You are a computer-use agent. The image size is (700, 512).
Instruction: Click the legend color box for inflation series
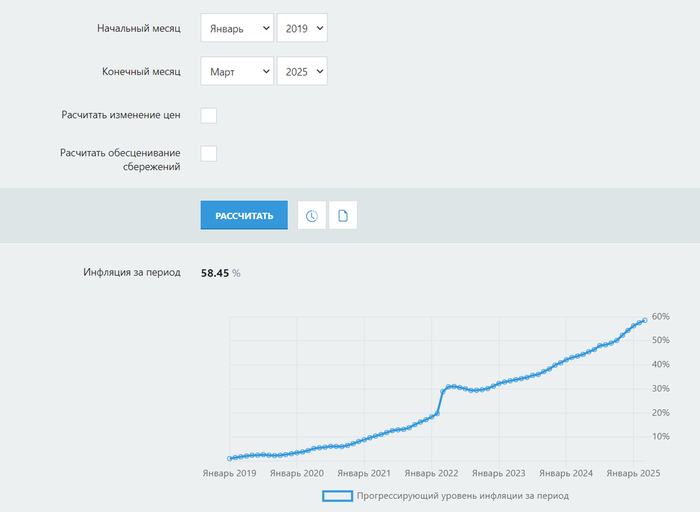click(337, 495)
